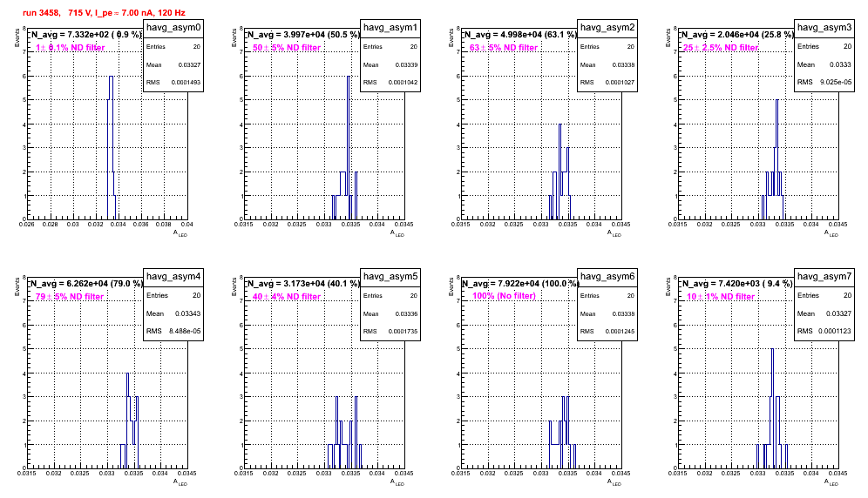Click Mean value 0.03339 in havg_asym1 box
Screen dimensions: 868x498
point(406,64)
